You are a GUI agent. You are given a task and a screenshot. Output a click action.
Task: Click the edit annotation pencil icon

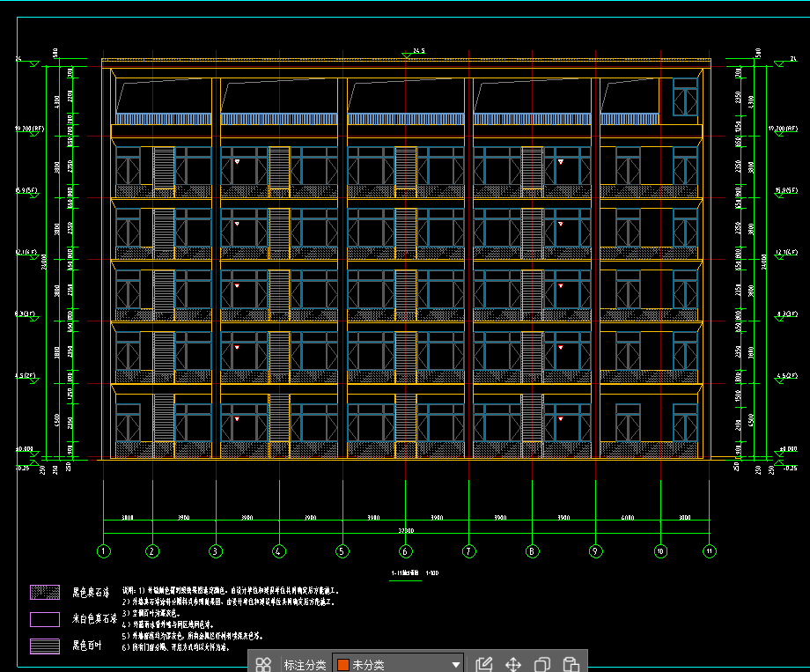coord(483,665)
